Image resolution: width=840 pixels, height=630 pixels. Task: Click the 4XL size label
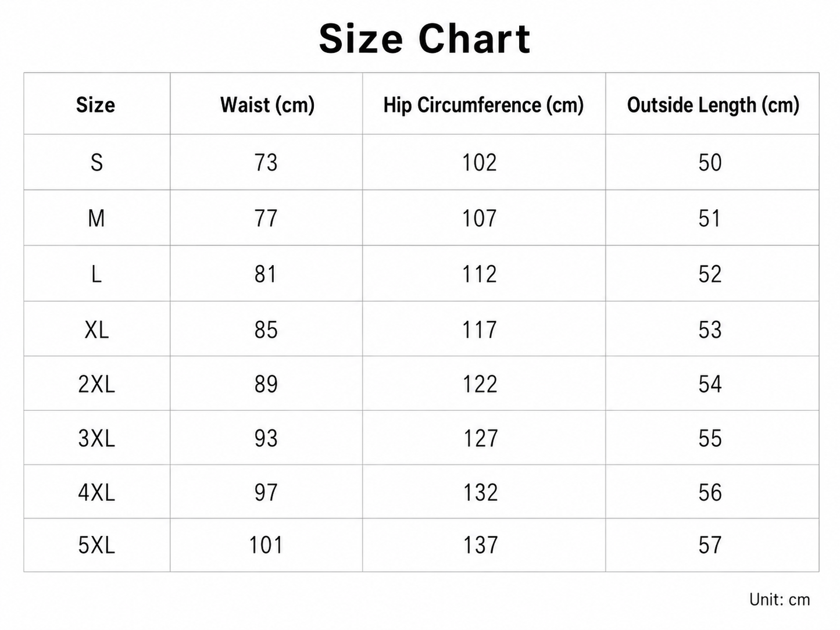click(96, 492)
